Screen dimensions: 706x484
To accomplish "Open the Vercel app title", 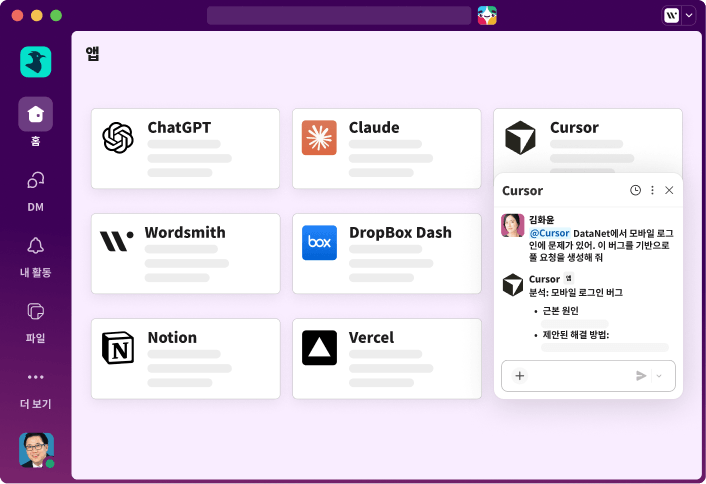I will [x=371, y=337].
